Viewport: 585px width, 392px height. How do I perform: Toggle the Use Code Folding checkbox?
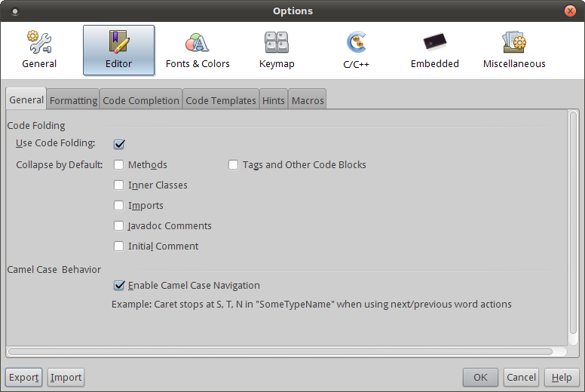pyautogui.click(x=119, y=144)
